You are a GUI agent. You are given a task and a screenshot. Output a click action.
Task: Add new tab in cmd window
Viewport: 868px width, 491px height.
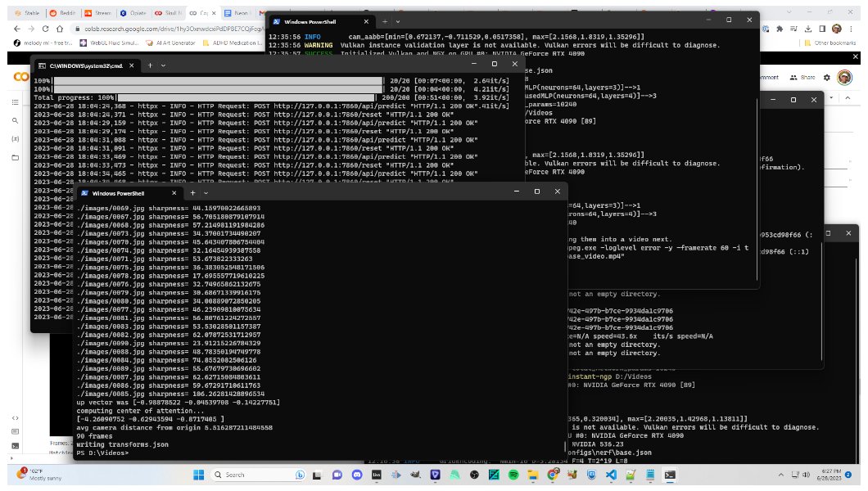tap(150, 65)
